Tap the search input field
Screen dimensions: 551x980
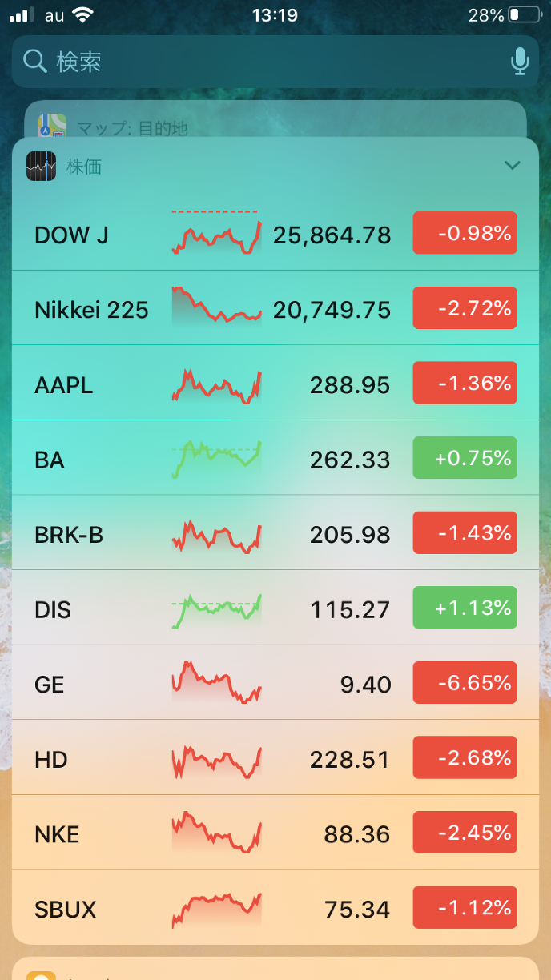[272, 62]
